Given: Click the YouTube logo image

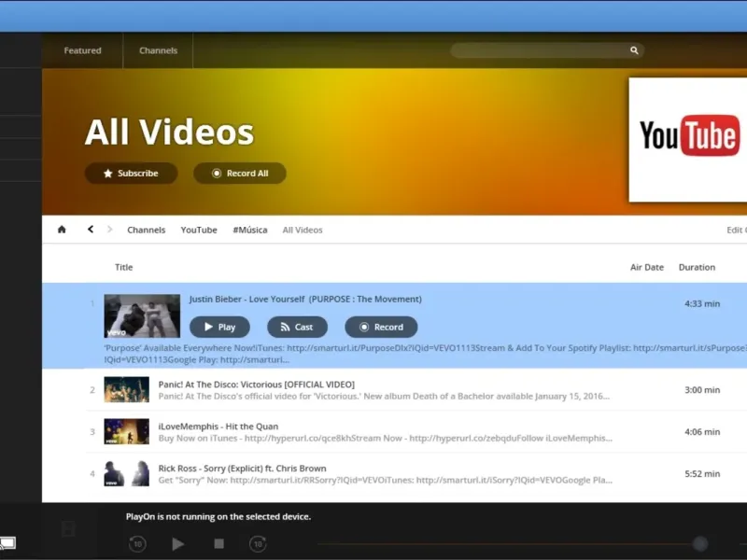Looking at the screenshot, I should [688, 139].
